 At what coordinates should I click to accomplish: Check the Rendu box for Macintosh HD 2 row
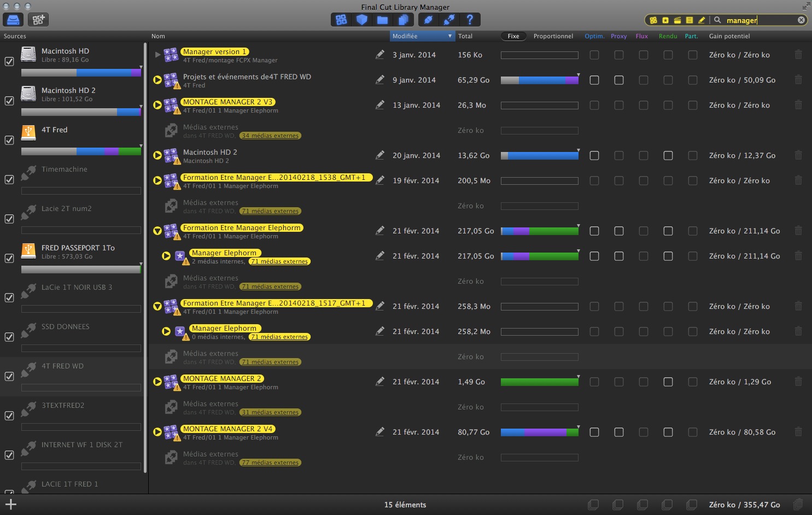[668, 155]
